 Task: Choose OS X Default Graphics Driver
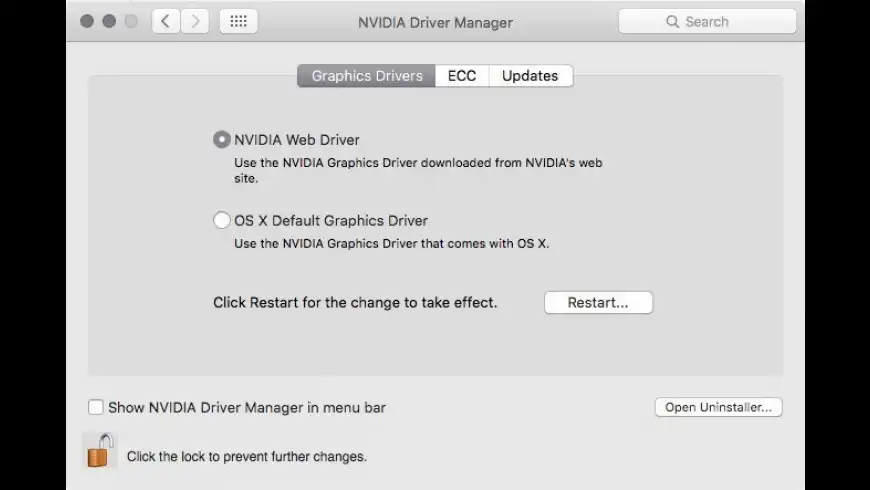coord(222,221)
